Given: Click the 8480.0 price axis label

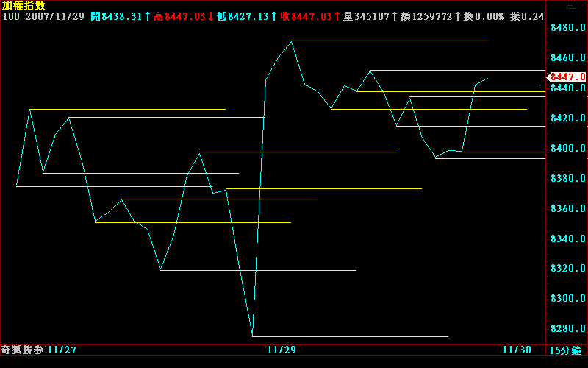Looking at the screenshot, I should pyautogui.click(x=567, y=27).
